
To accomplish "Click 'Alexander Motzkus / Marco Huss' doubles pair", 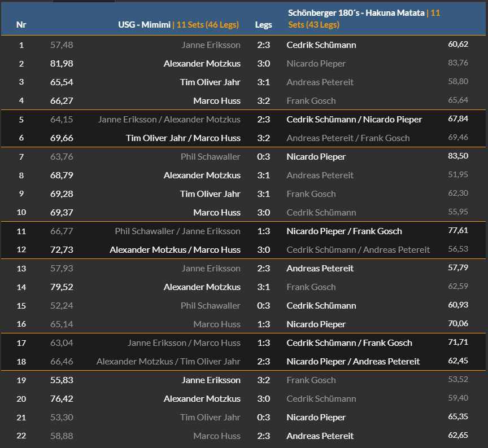I will (x=175, y=249).
